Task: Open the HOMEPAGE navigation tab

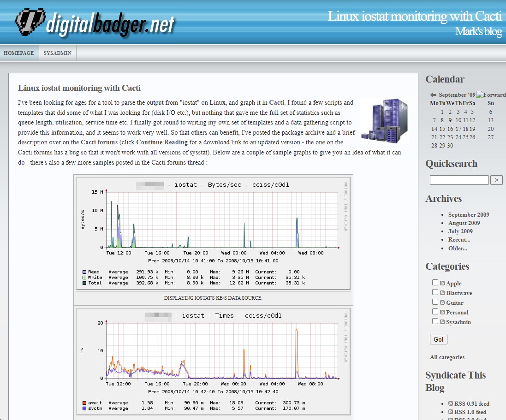Action: click(x=19, y=53)
